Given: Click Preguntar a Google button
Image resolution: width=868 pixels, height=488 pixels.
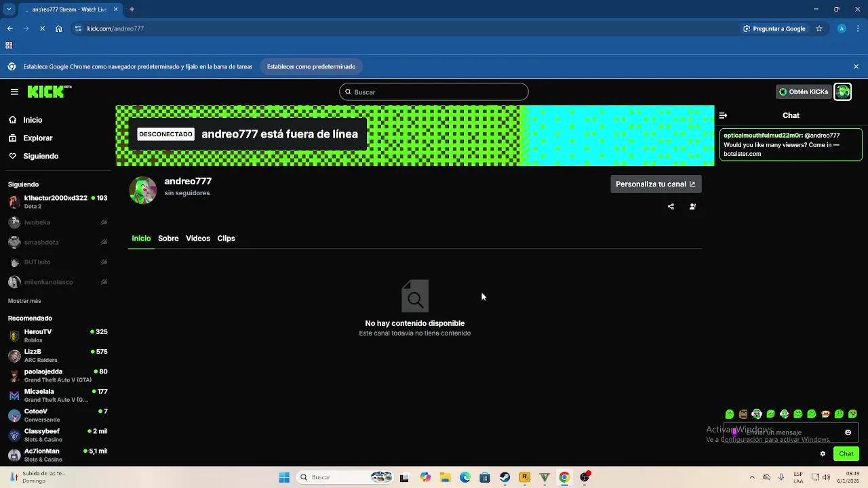Looking at the screenshot, I should click(x=774, y=28).
